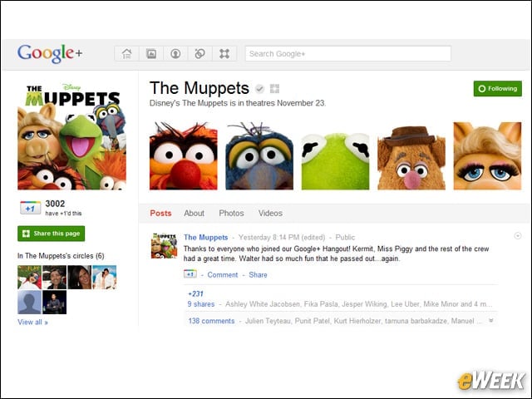Switch to the About tab

pyautogui.click(x=194, y=213)
